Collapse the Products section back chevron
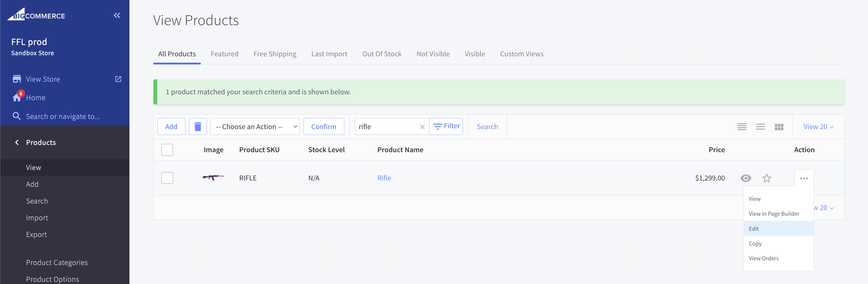Viewport: 868px width, 284px height. point(17,142)
